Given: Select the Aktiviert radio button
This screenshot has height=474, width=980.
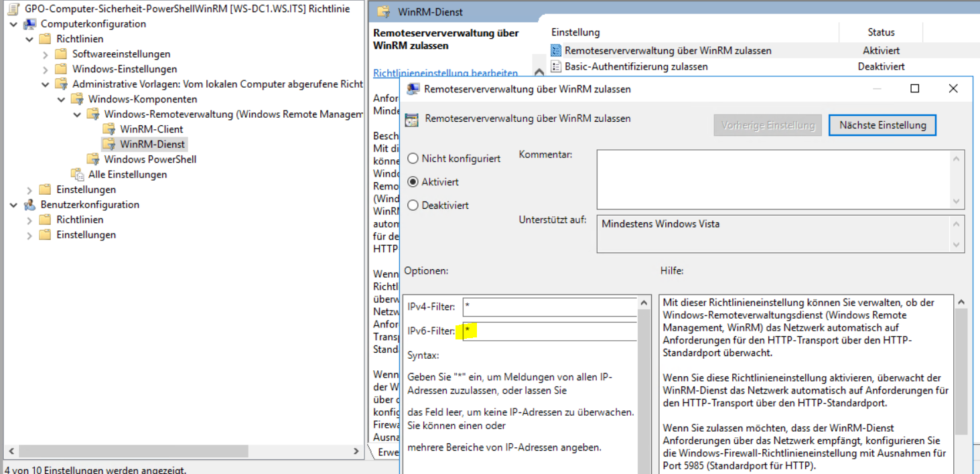Looking at the screenshot, I should pyautogui.click(x=413, y=182).
